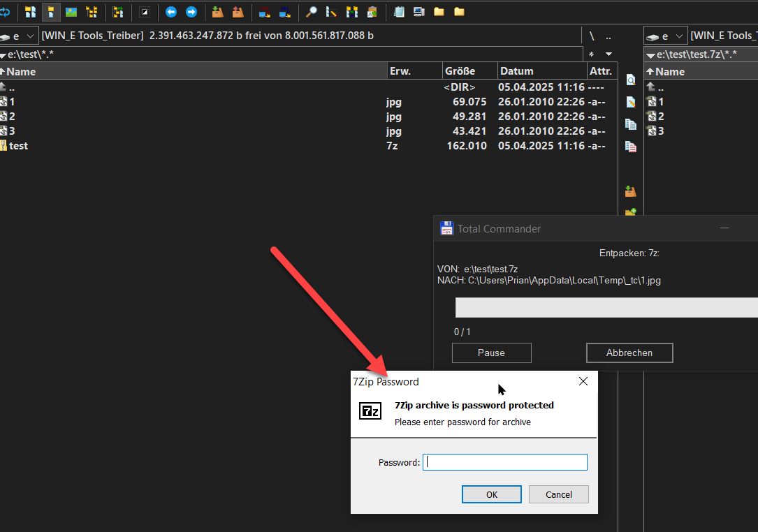This screenshot has width=758, height=532.
Task: Select file 2 jpg in left panel
Action: (x=308, y=117)
